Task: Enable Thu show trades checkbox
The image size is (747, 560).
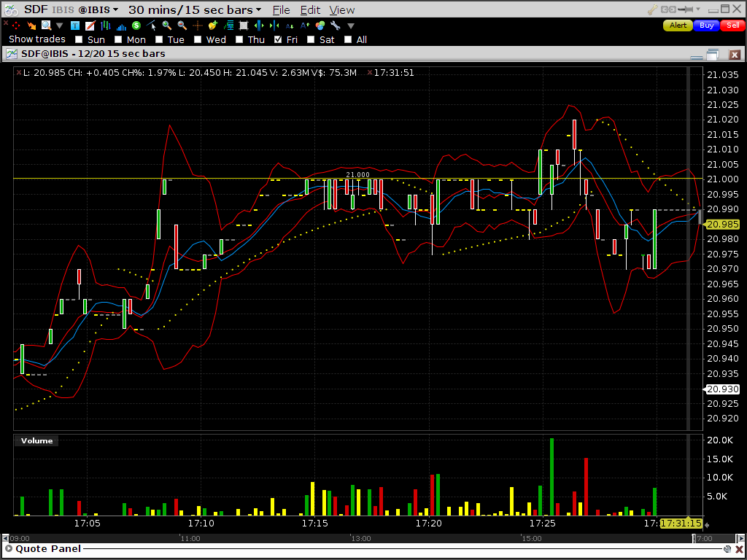Action: tap(239, 39)
